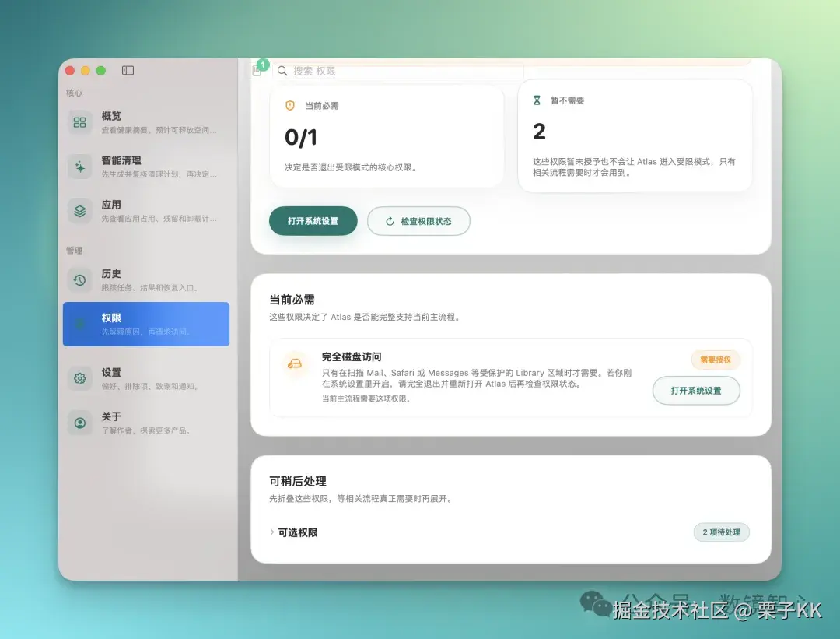Image resolution: width=840 pixels, height=639 pixels.
Task: Click the 历史 clock icon in sidebar
Action: pos(79,280)
